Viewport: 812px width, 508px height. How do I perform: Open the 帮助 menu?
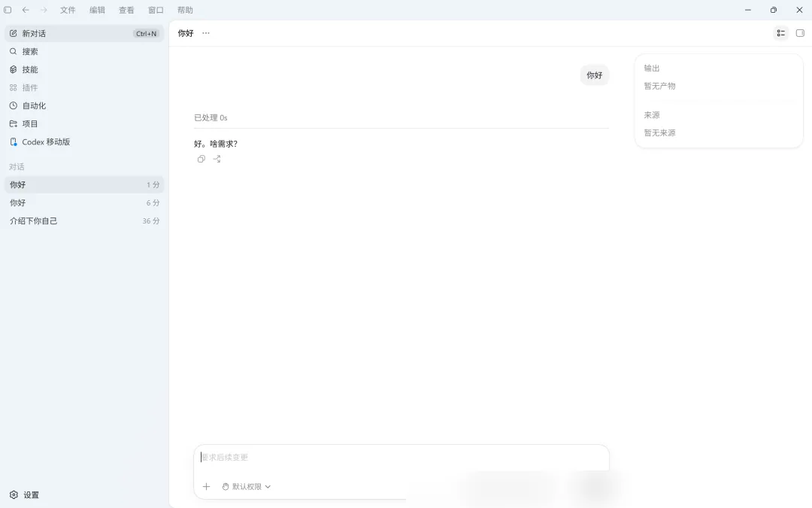(185, 10)
